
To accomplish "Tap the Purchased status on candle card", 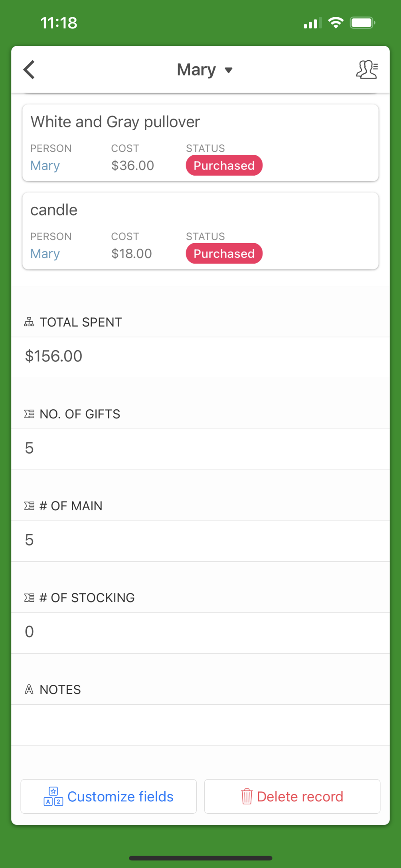I will tap(224, 254).
